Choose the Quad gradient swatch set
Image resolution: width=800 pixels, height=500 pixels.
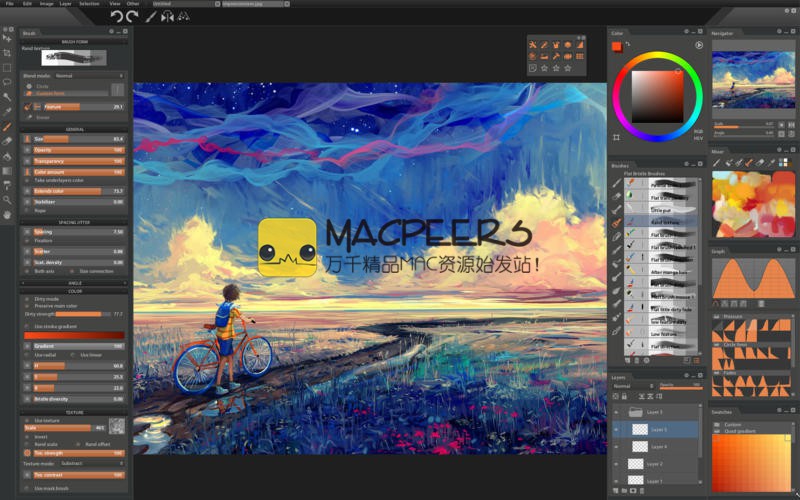pos(739,432)
